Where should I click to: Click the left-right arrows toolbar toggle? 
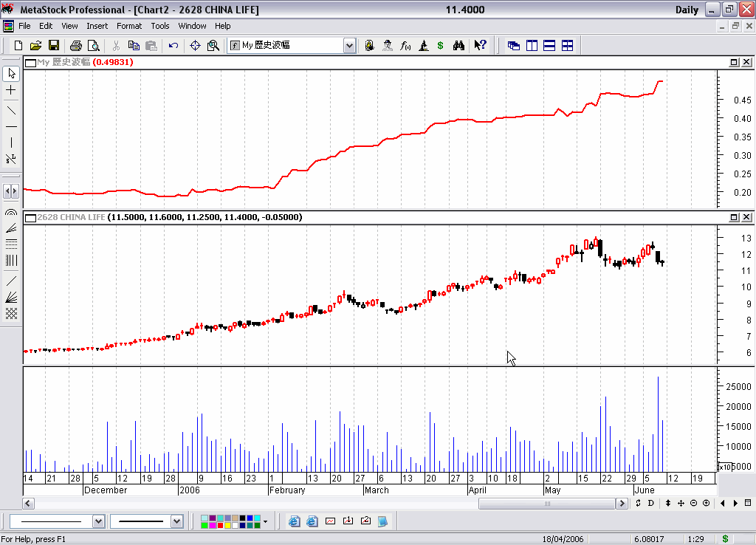(x=11, y=191)
